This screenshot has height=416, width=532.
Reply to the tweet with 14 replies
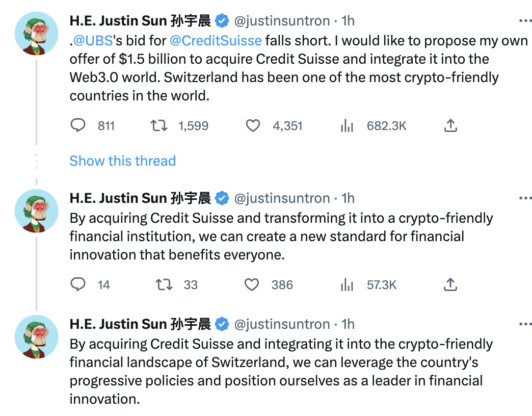(x=78, y=284)
